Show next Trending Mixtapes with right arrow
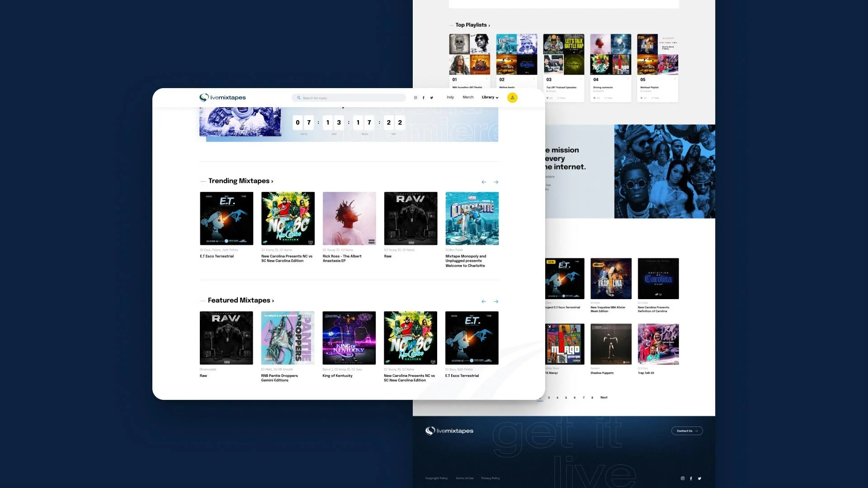The height and width of the screenshot is (488, 868). tap(496, 182)
